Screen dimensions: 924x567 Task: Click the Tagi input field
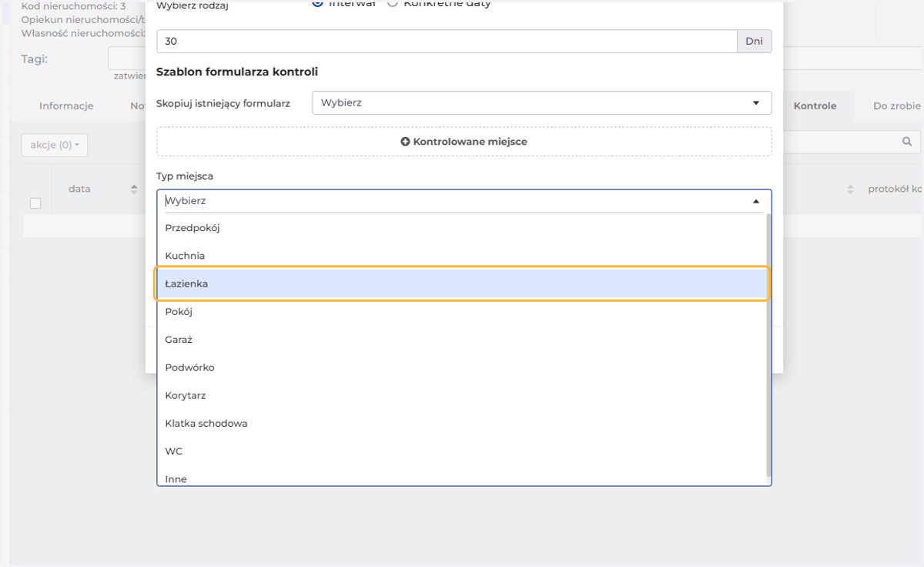[128, 59]
